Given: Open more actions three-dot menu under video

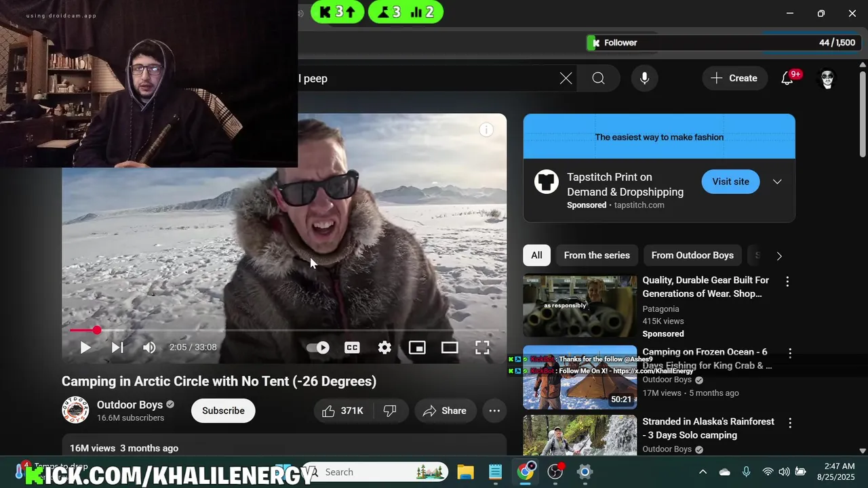Looking at the screenshot, I should [494, 411].
